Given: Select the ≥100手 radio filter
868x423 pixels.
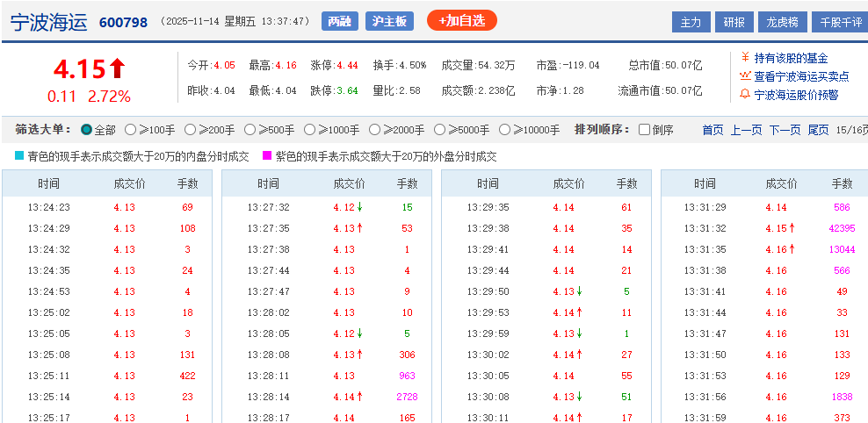Looking at the screenshot, I should point(130,130).
